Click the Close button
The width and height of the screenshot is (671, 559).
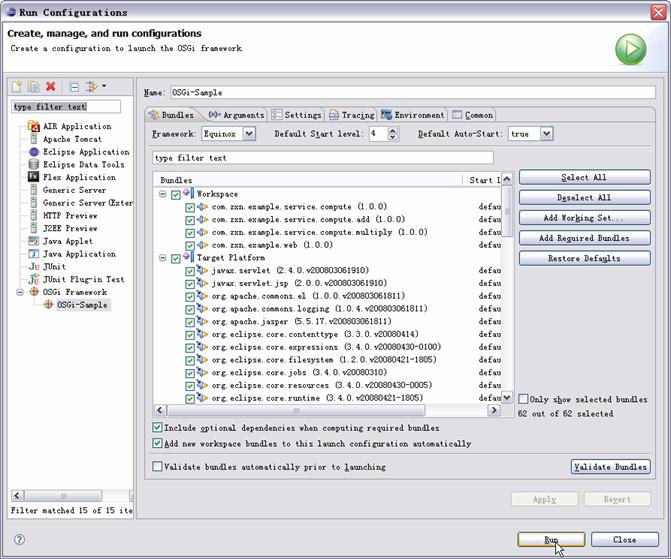tap(625, 540)
